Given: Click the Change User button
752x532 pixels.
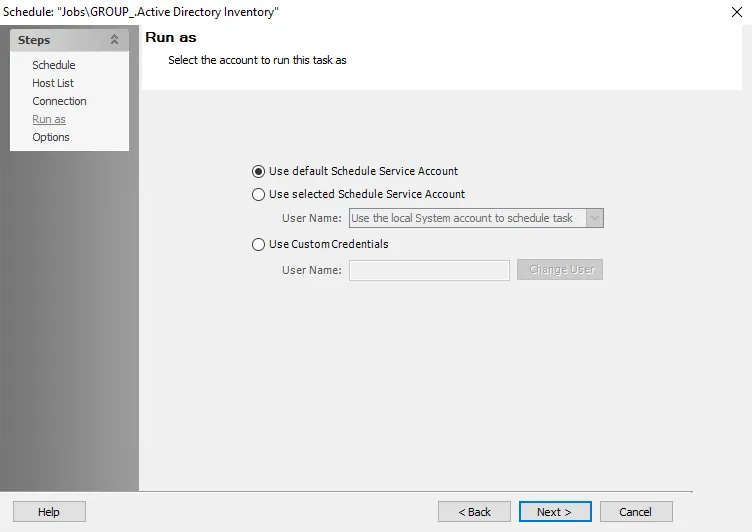Looking at the screenshot, I should click(x=560, y=270).
